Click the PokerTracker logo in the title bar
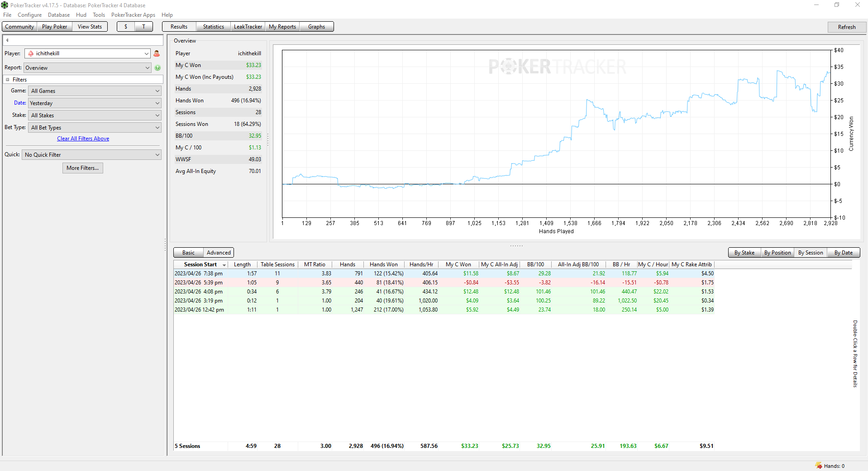 point(5,5)
